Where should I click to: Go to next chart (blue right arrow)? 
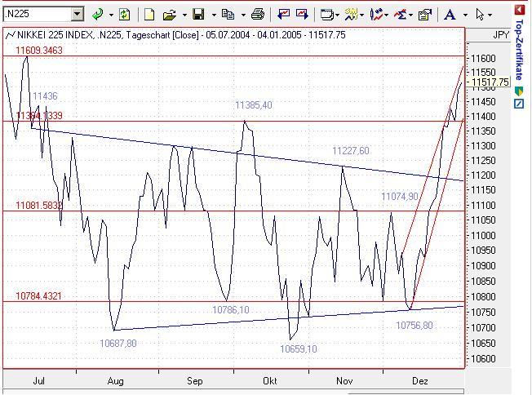pyautogui.click(x=302, y=14)
